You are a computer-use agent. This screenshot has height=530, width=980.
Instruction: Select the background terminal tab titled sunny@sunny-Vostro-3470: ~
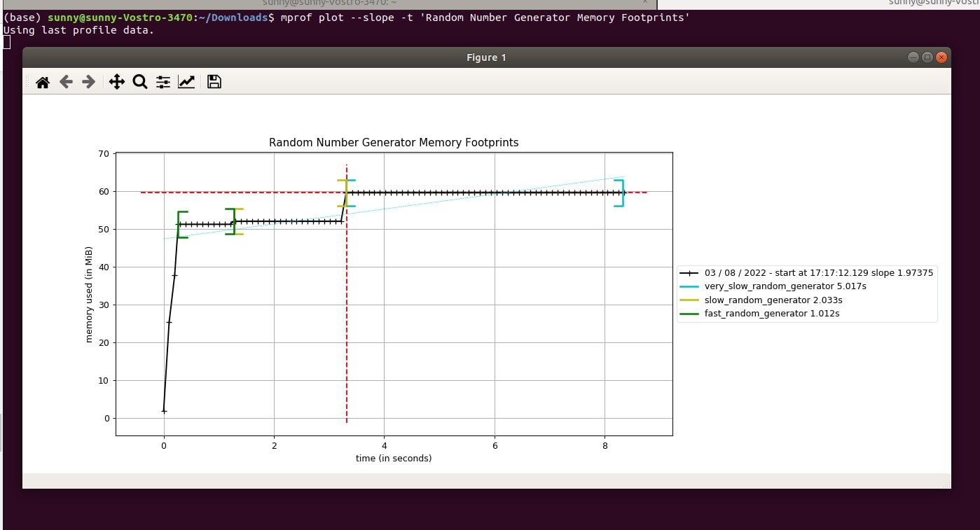pyautogui.click(x=329, y=4)
